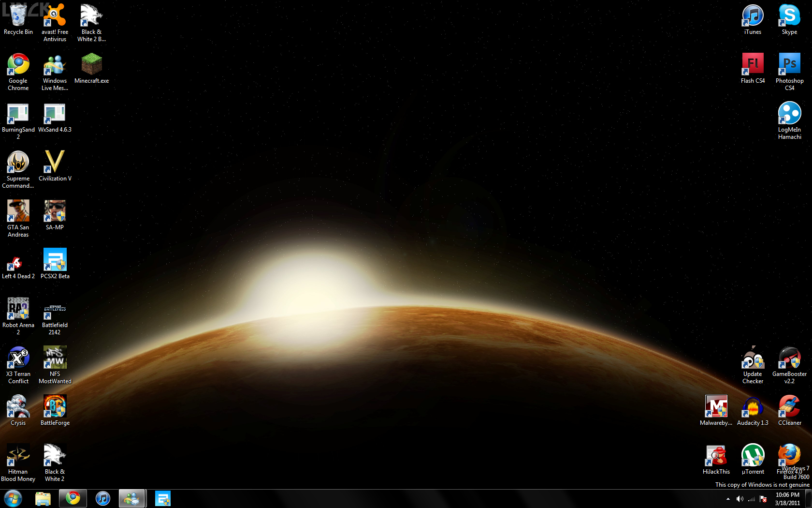Select Black & White 2 shortcut at bottom
Viewport: 812px width, 508px height.
[x=55, y=463]
